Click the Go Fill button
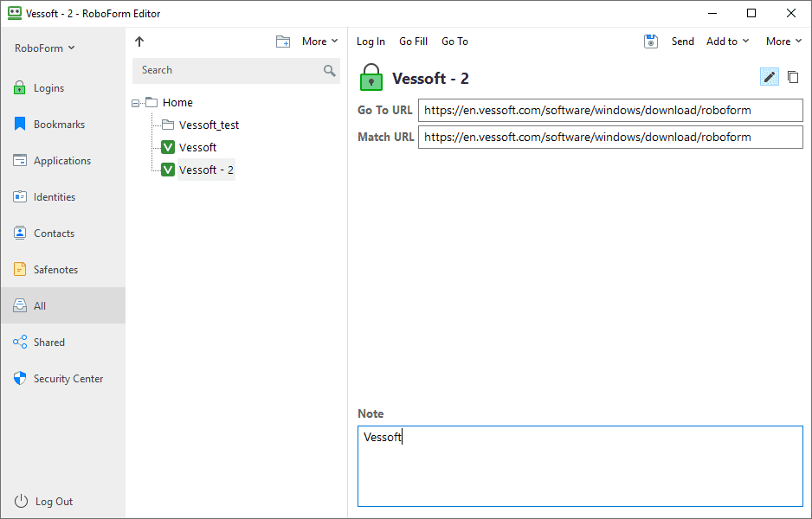This screenshot has height=519, width=812. coord(413,42)
